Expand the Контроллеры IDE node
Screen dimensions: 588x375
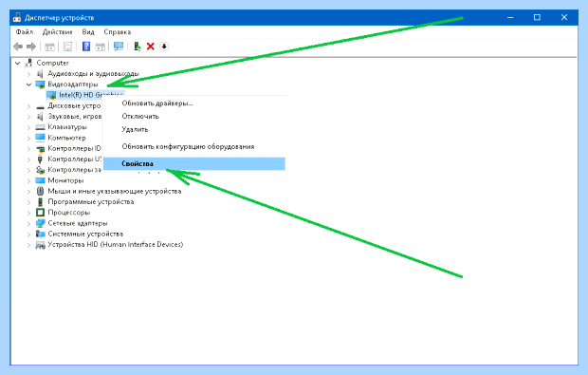[28, 149]
